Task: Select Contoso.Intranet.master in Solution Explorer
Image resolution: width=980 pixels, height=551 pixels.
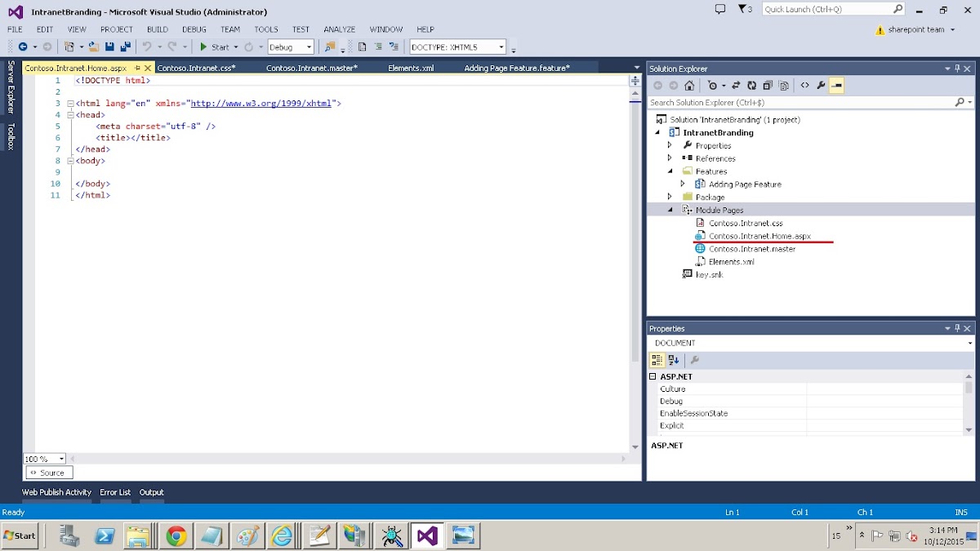Action: pyautogui.click(x=752, y=249)
